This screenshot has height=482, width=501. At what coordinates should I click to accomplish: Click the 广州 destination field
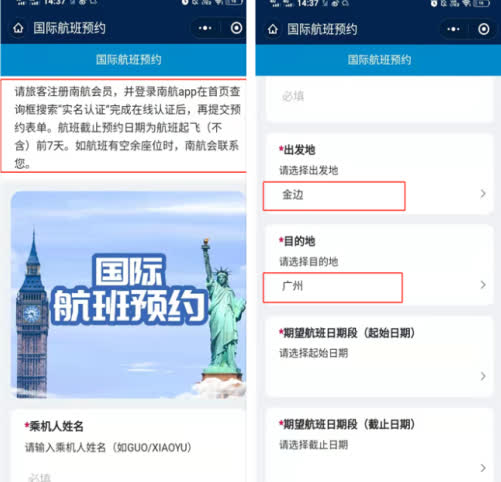[x=333, y=287]
